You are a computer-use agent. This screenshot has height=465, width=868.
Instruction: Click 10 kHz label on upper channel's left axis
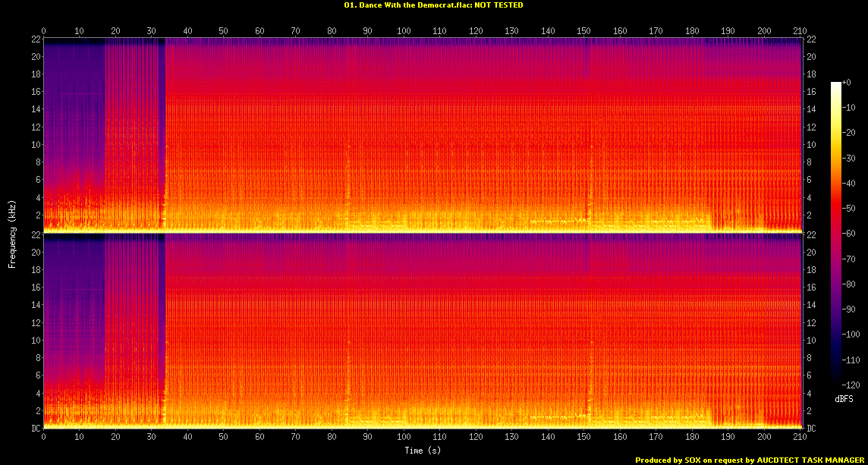coord(33,144)
